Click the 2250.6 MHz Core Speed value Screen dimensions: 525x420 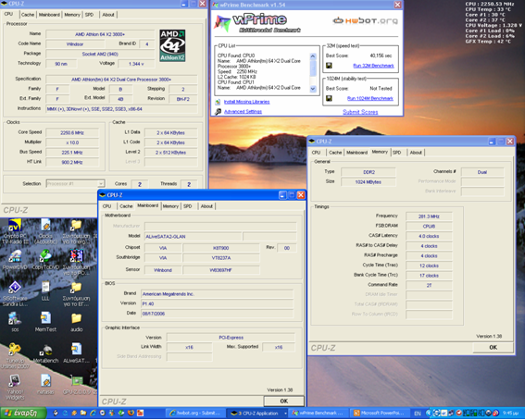[x=72, y=133]
